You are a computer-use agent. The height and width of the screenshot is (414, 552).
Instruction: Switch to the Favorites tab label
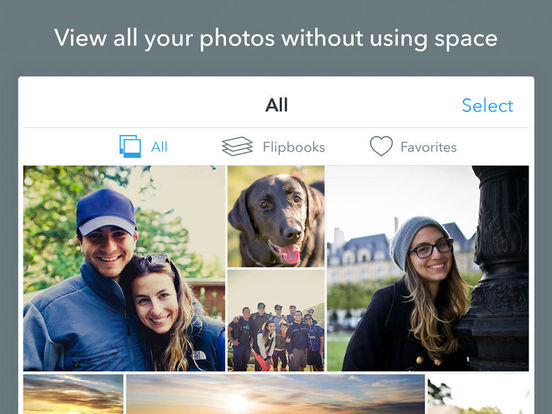pos(428,147)
